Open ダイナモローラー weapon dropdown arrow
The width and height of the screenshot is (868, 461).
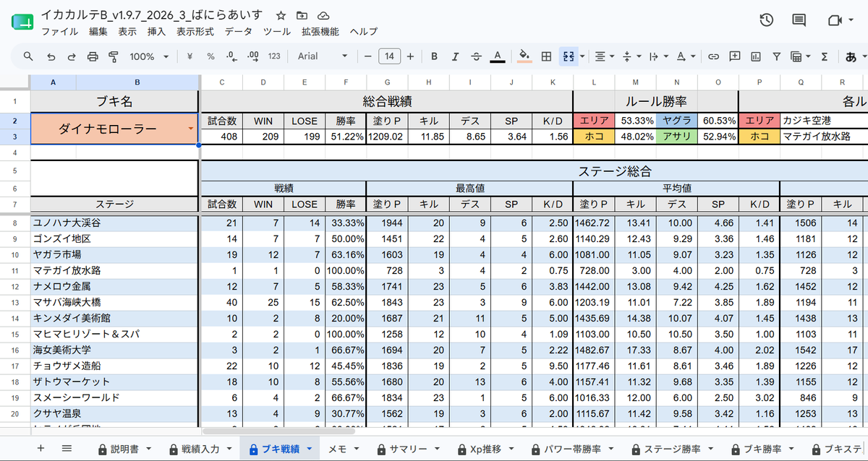pos(191,129)
